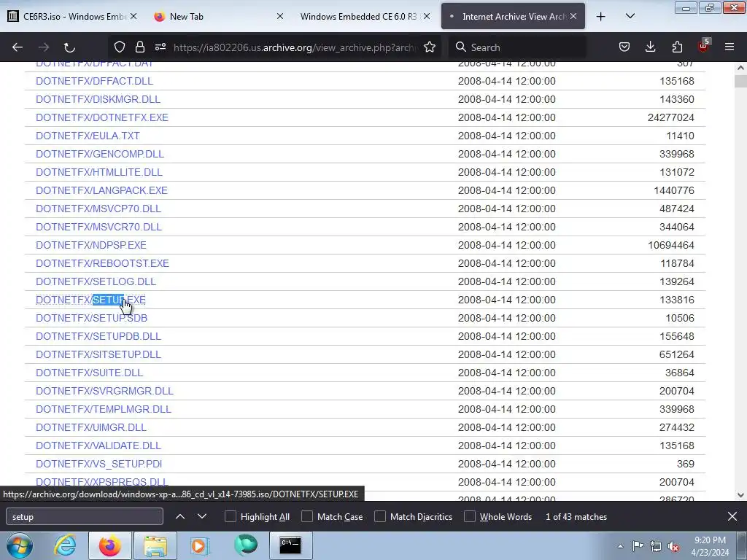Open Windows Explorer folder from taskbar
The image size is (747, 560).
pos(155,545)
